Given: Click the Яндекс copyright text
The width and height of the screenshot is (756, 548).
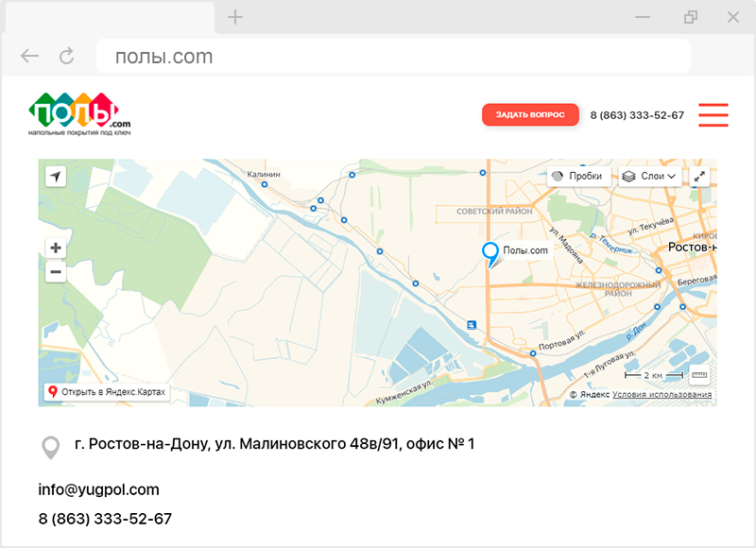Looking at the screenshot, I should (590, 394).
